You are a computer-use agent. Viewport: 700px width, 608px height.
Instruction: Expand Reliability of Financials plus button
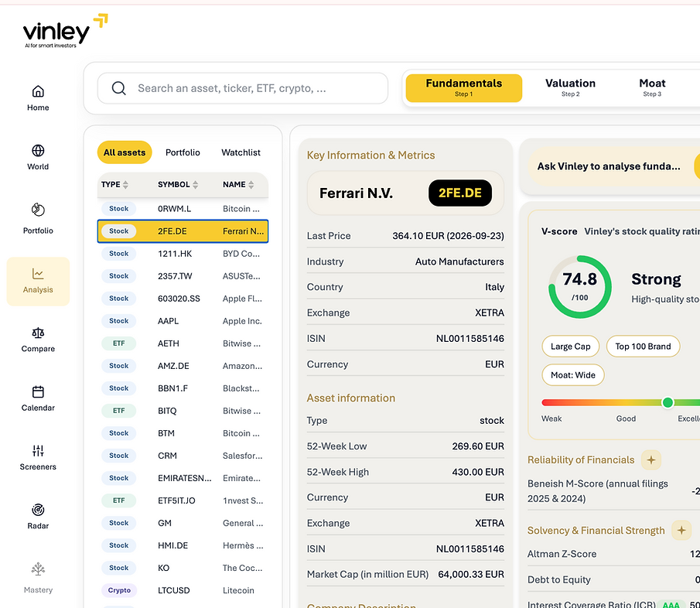pyautogui.click(x=651, y=459)
